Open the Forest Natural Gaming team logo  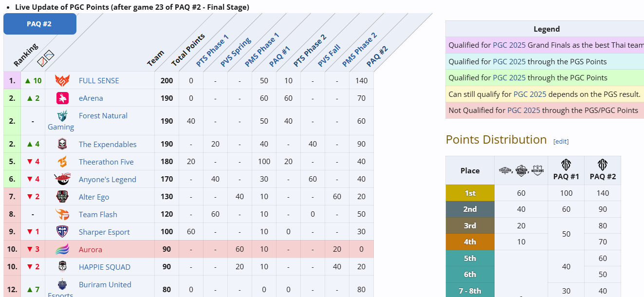pos(62,116)
